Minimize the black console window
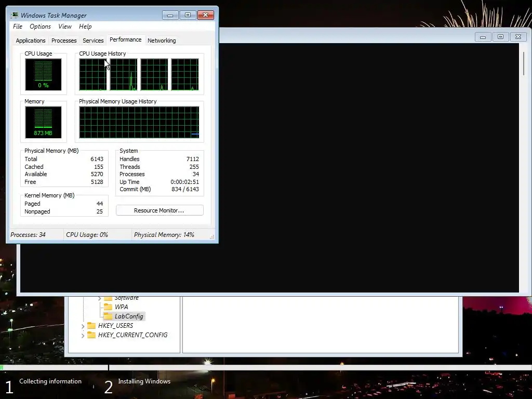This screenshot has width=532, height=399. click(483, 37)
